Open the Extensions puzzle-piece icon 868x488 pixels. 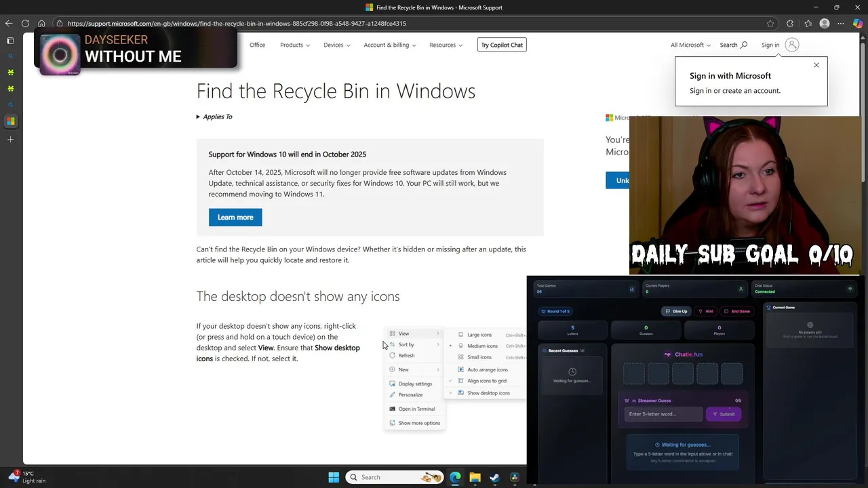(x=790, y=23)
